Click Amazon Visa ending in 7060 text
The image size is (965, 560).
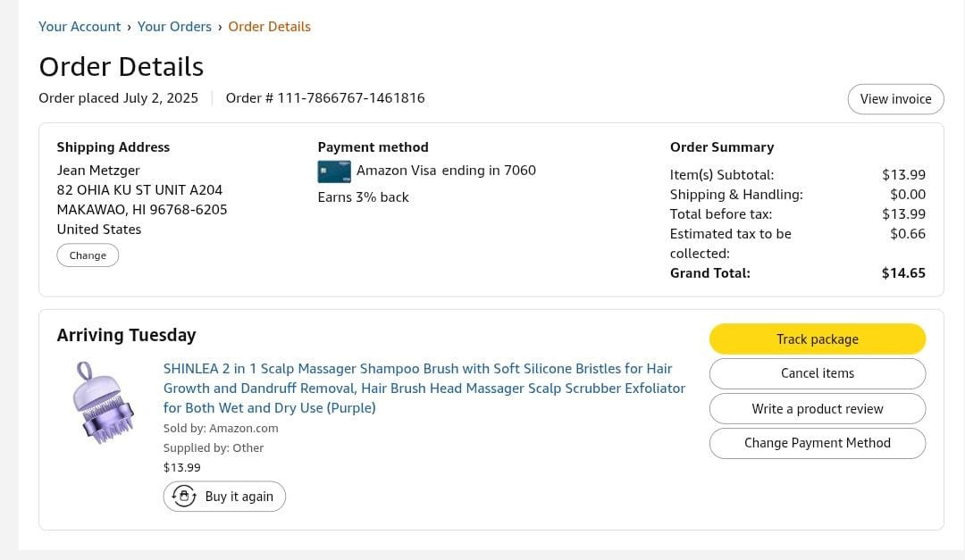(x=446, y=171)
